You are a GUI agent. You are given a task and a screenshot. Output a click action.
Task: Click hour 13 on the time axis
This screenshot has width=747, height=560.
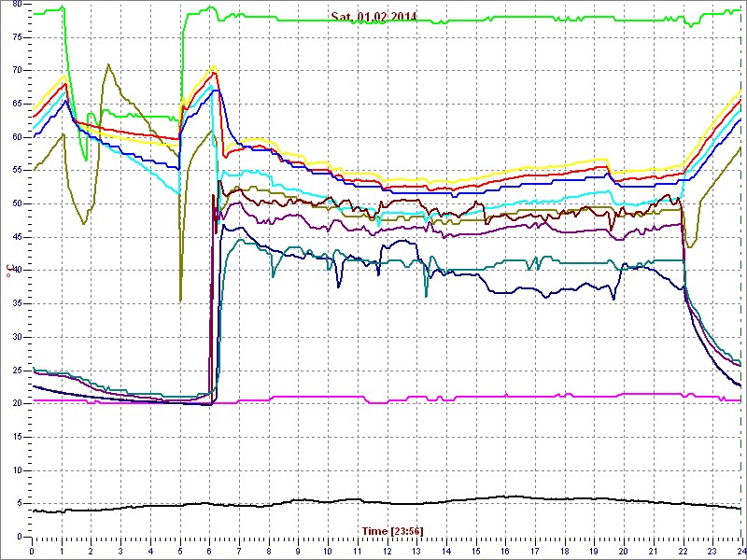coord(416,551)
